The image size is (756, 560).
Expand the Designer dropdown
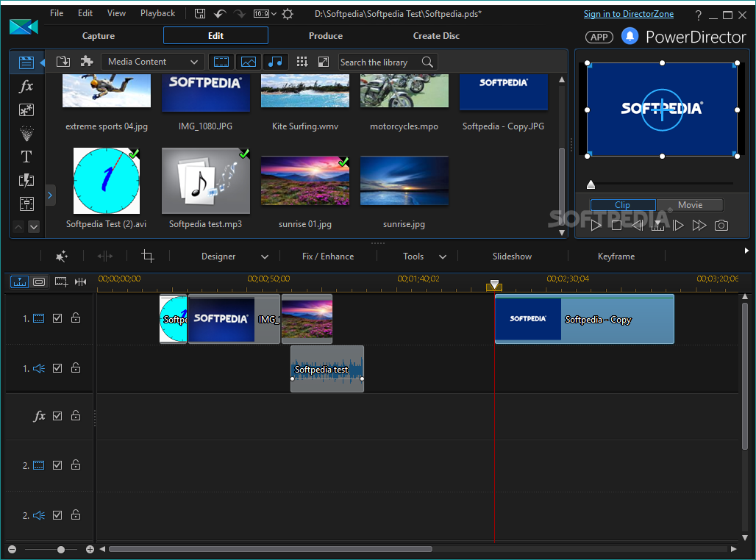tap(265, 257)
